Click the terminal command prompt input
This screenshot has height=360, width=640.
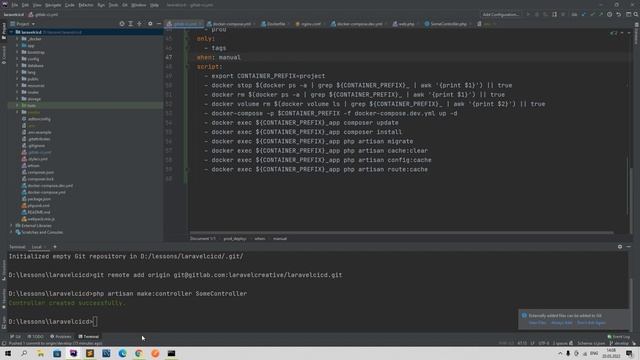95,322
